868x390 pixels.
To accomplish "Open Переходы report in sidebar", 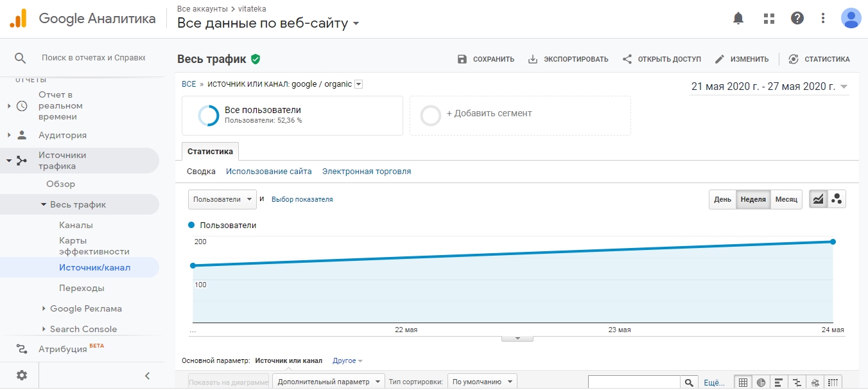I will [x=82, y=288].
